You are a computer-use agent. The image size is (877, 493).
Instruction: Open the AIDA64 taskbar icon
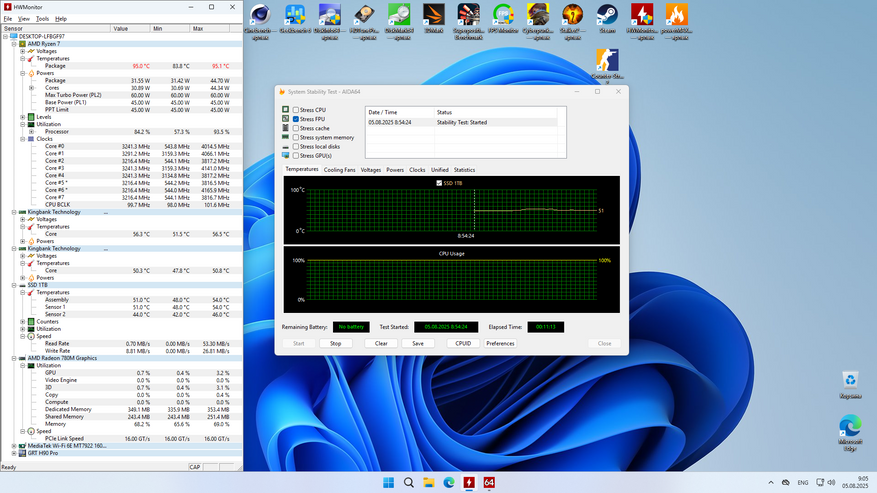(x=490, y=483)
